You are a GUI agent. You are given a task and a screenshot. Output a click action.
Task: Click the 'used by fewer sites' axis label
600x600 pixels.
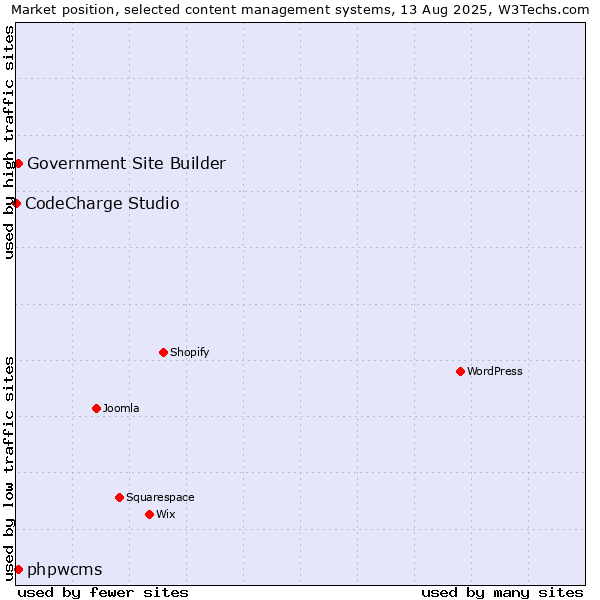[103, 593]
